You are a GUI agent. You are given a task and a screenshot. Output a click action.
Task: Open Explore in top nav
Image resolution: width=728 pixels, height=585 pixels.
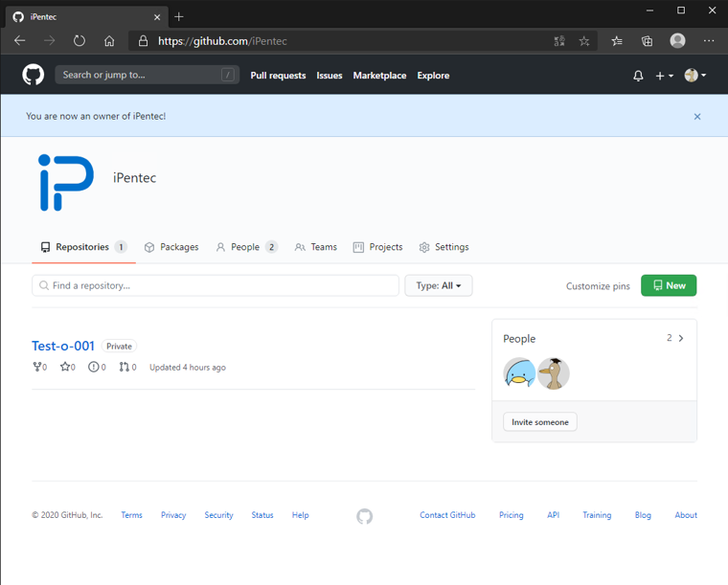click(x=433, y=75)
